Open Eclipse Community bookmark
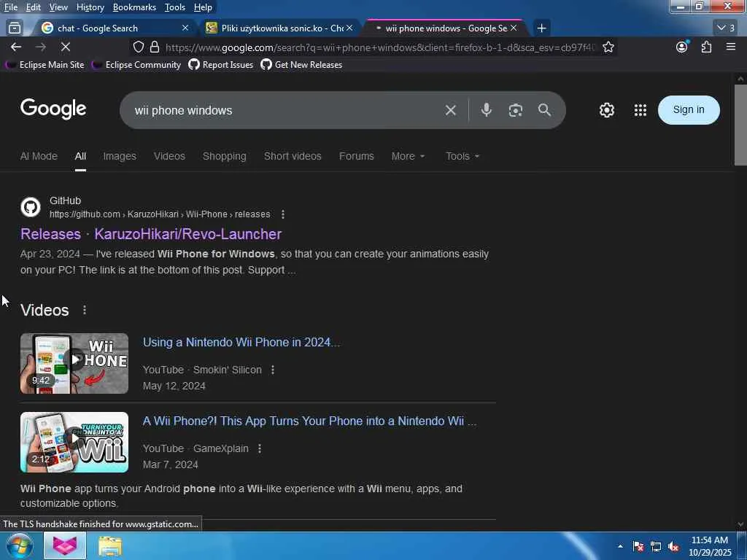 136,65
